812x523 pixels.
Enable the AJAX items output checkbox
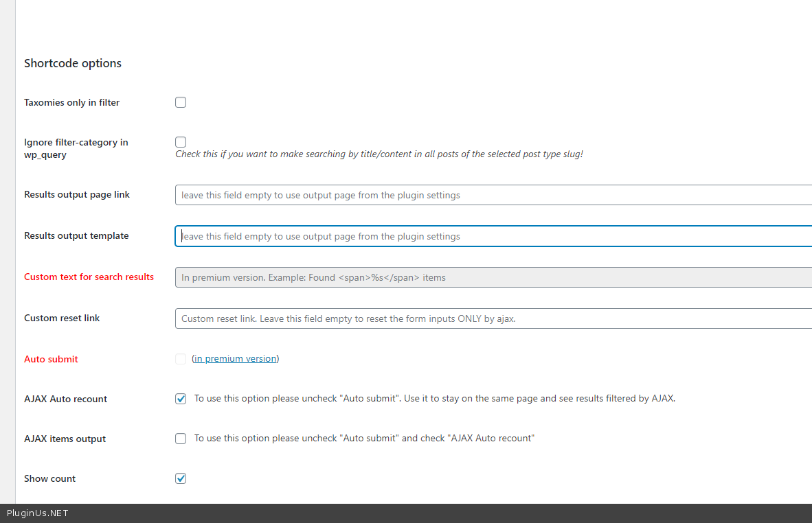181,439
